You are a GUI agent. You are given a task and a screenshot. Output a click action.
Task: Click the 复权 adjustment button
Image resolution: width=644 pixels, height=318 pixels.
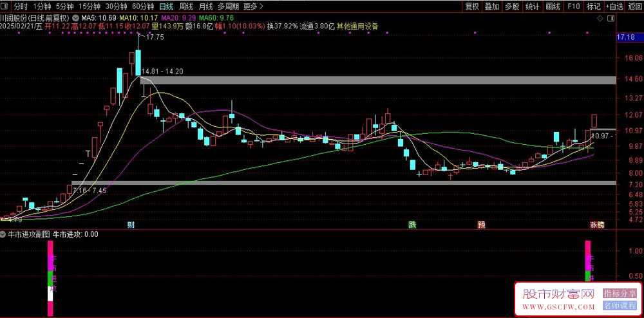click(x=472, y=6)
